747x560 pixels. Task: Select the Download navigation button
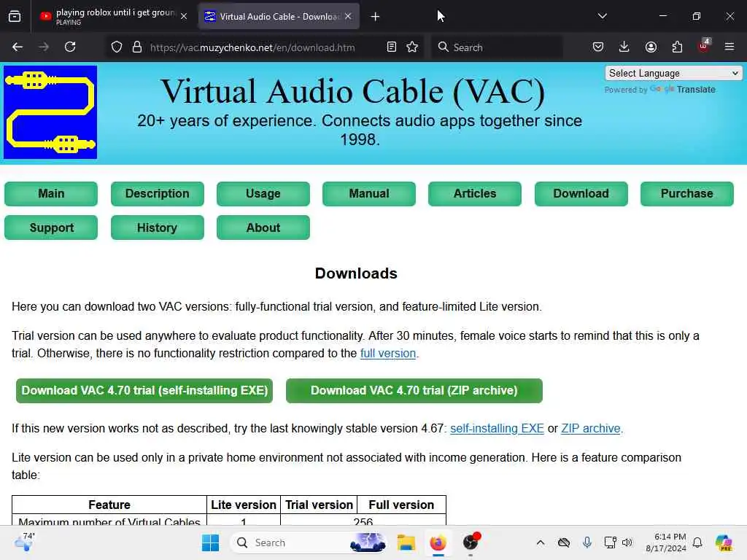pyautogui.click(x=581, y=194)
